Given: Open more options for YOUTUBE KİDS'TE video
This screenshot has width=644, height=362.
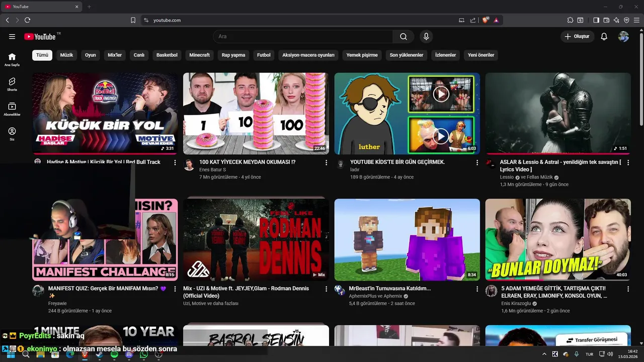Looking at the screenshot, I should pos(477,163).
